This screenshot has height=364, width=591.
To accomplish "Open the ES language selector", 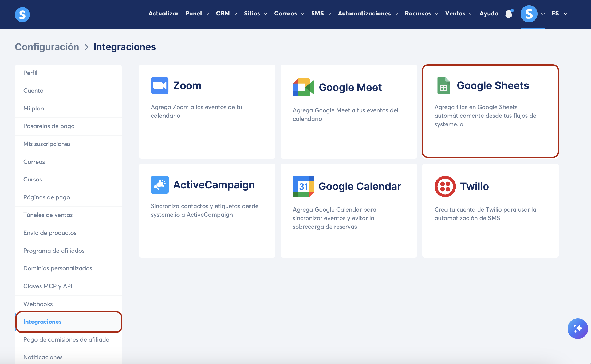I will coord(560,13).
